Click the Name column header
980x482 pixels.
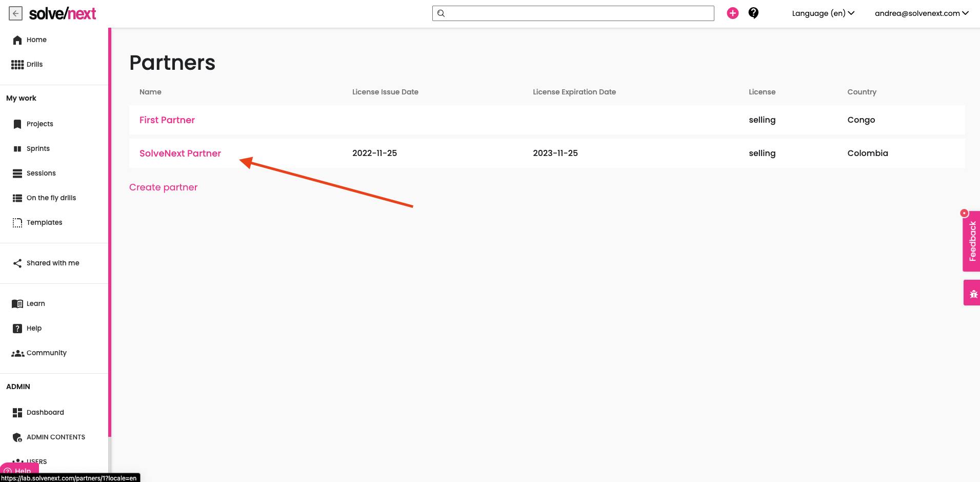150,92
